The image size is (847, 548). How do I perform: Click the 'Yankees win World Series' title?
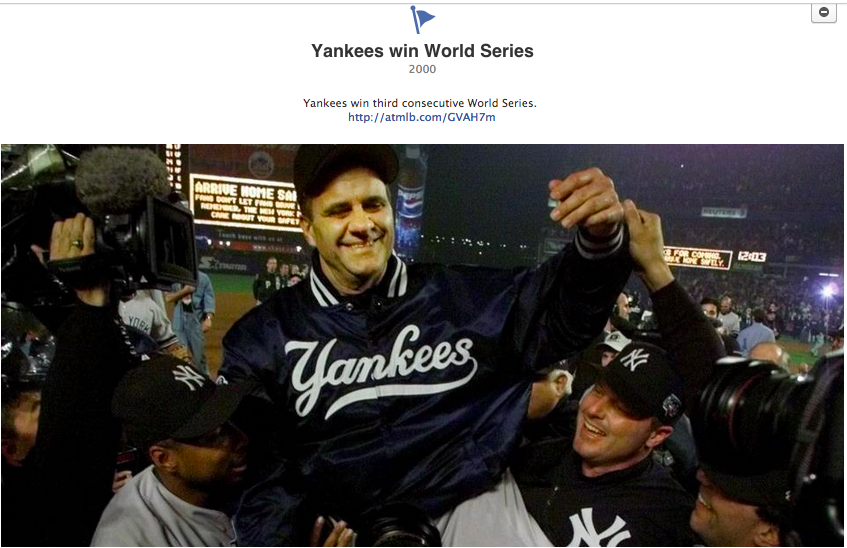422,51
